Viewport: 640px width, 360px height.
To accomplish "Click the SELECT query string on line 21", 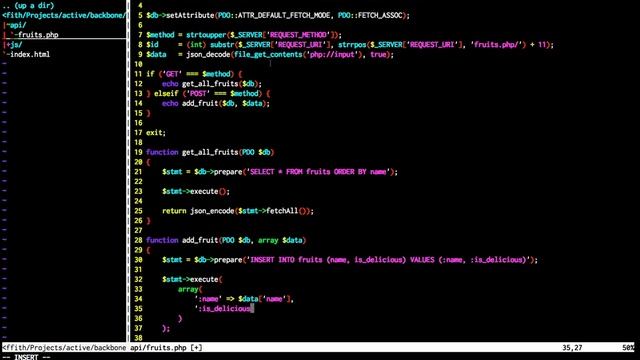I will 318,172.
